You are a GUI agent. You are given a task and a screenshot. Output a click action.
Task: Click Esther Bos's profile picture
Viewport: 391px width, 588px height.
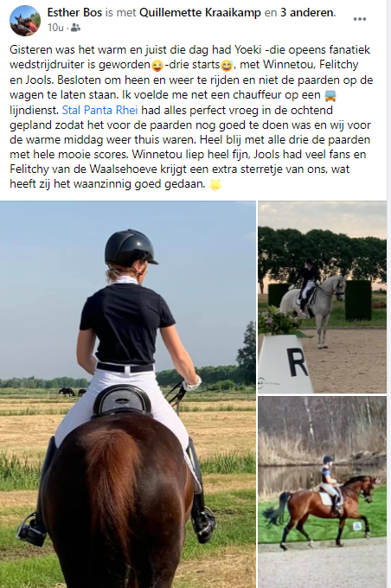click(25, 21)
